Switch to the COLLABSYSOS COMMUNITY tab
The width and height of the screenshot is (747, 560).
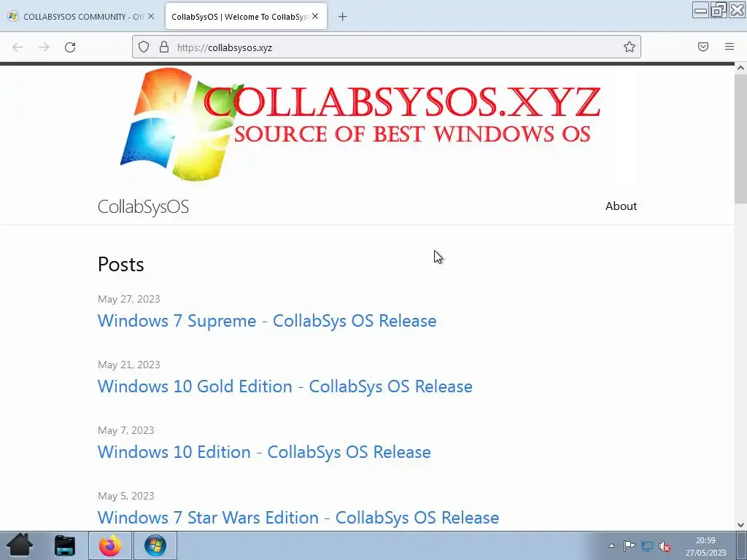(81, 17)
